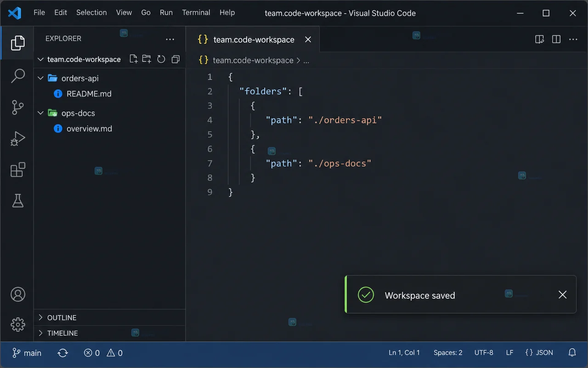Collapse all folders in Explorer
The image size is (588, 368).
pyautogui.click(x=175, y=59)
